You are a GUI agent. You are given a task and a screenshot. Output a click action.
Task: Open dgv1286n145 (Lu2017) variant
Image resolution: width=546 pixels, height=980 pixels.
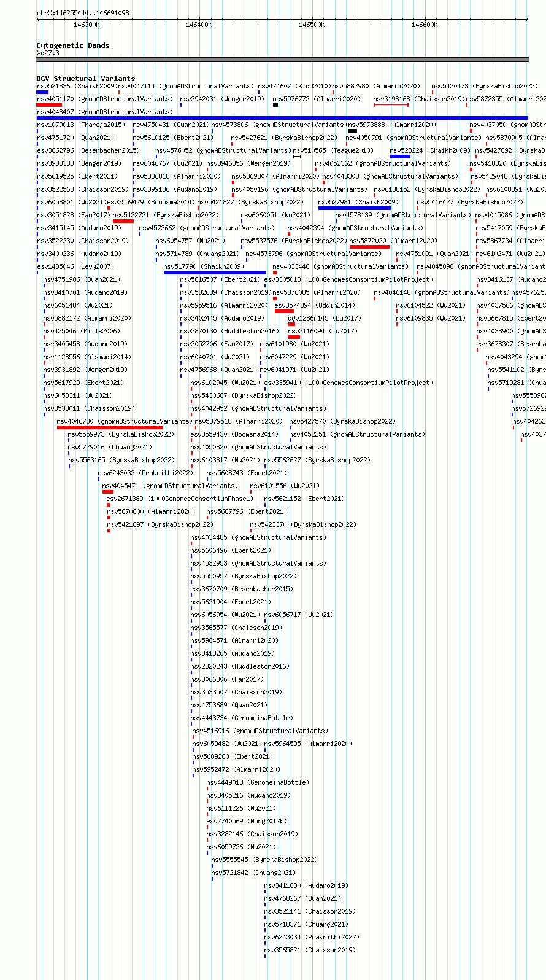[325, 319]
